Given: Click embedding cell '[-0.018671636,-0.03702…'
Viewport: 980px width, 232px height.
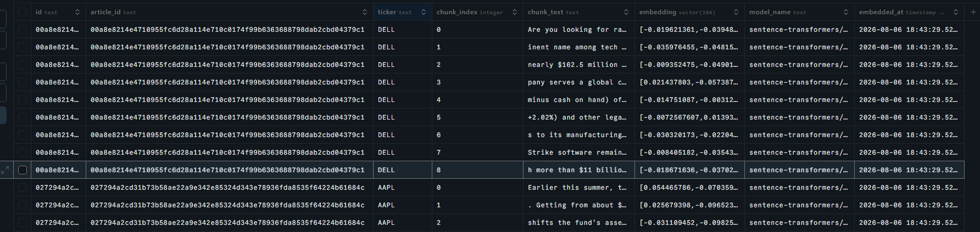Looking at the screenshot, I should 689,170.
